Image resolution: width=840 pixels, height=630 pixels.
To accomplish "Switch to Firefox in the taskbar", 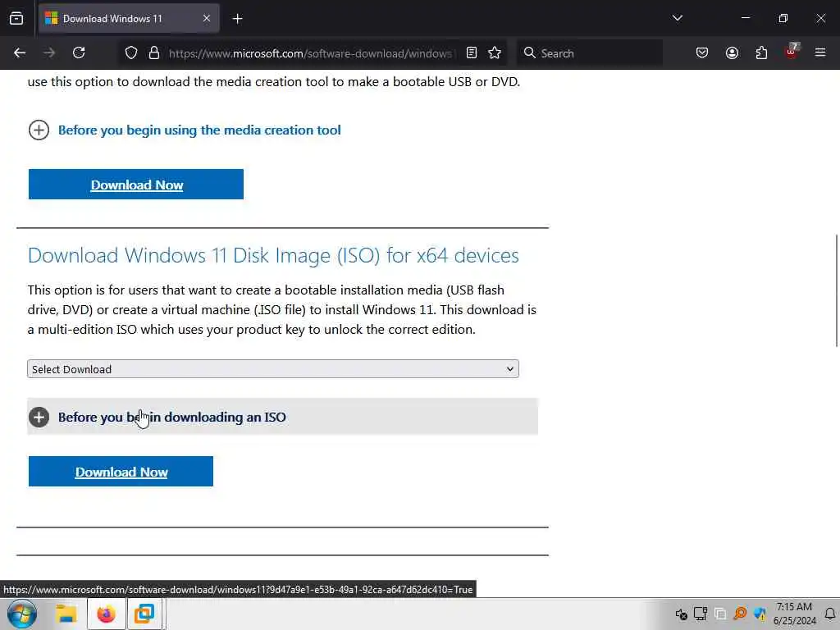I will click(x=106, y=614).
